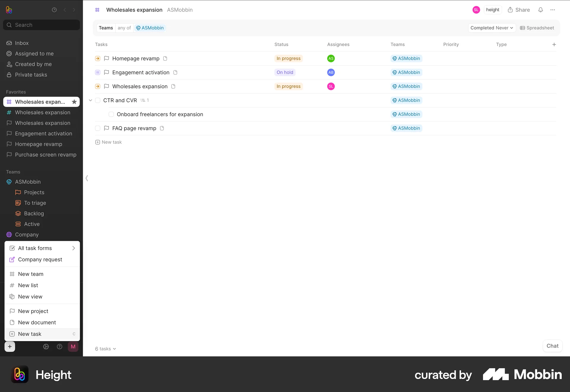Open the 6 tasks summary dropdown
The image size is (570, 392).
[x=105, y=349]
